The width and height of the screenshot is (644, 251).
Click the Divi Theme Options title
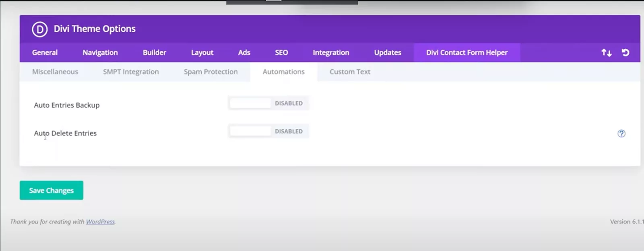[x=95, y=29]
